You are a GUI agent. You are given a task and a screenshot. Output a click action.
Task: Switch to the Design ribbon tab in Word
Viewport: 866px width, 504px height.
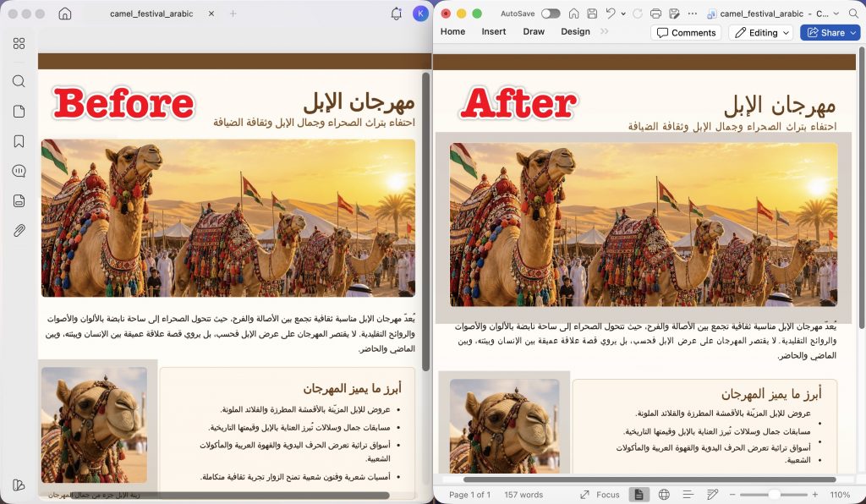point(575,31)
